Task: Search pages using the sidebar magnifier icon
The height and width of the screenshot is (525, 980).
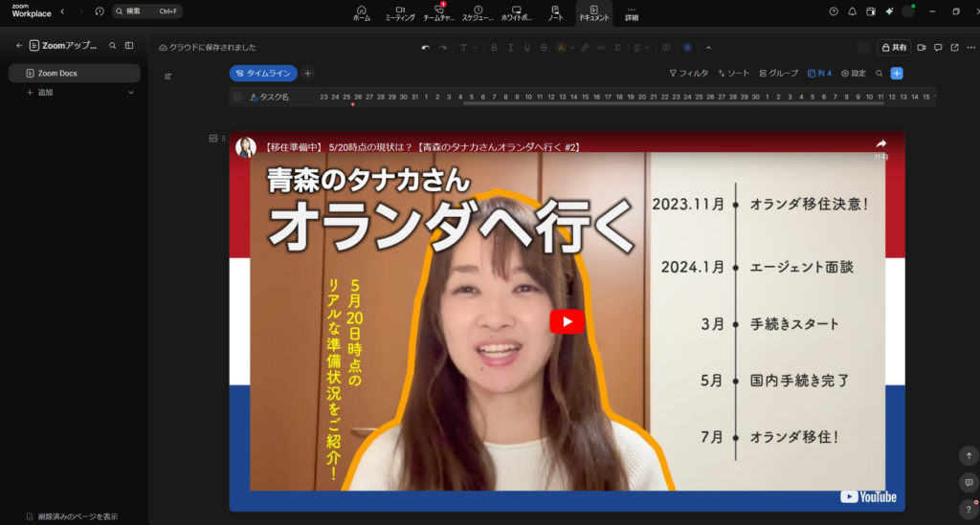Action: tap(112, 45)
